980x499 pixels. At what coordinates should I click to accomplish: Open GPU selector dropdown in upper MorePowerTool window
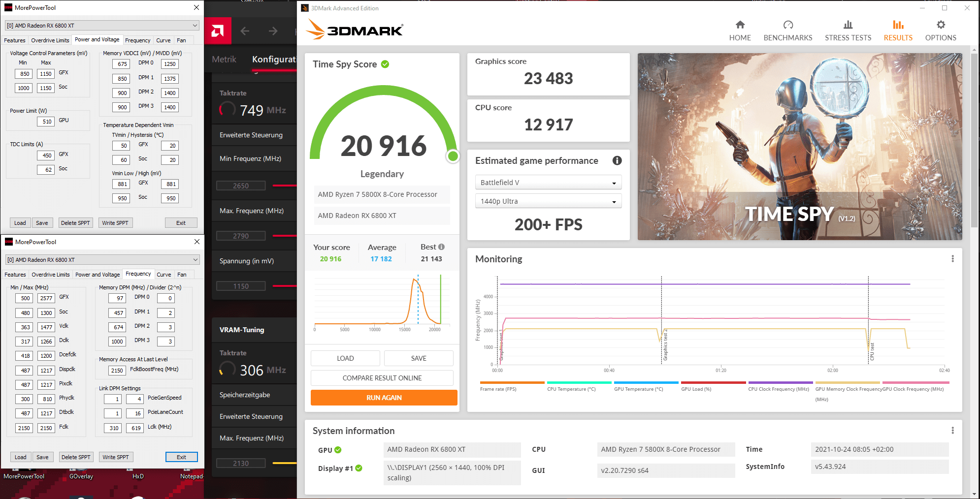[102, 26]
